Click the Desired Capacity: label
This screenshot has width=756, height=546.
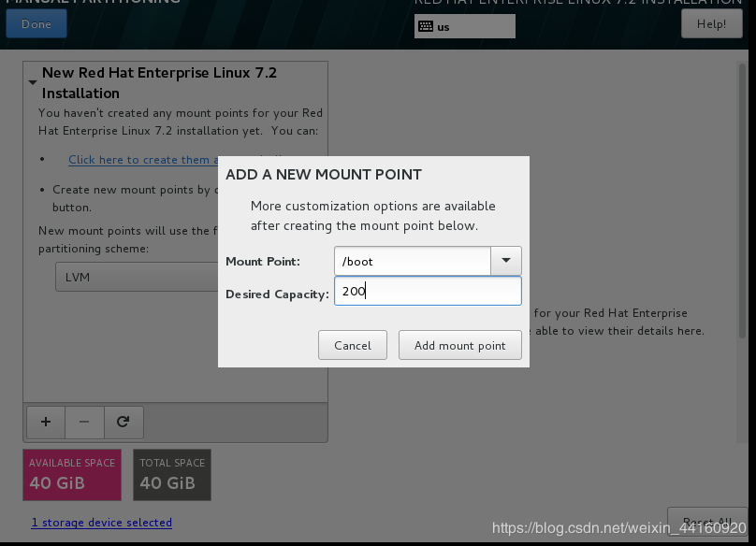277,294
